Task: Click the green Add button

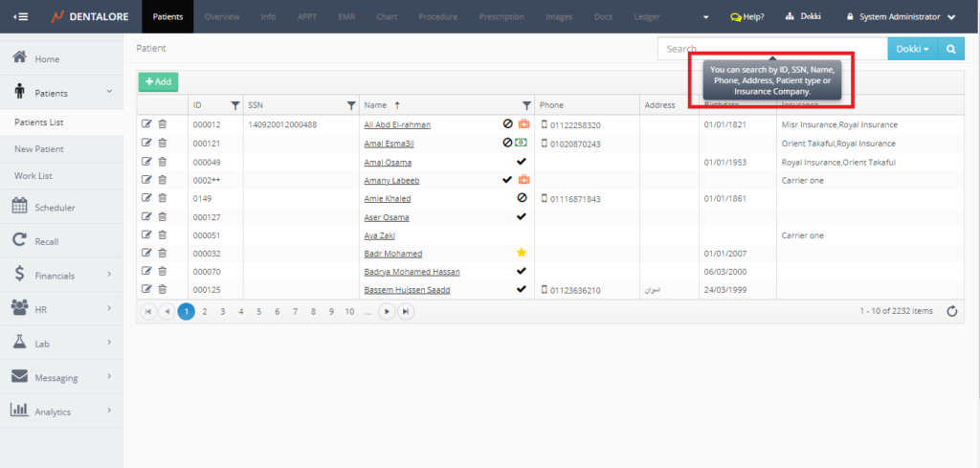Action: [x=158, y=82]
